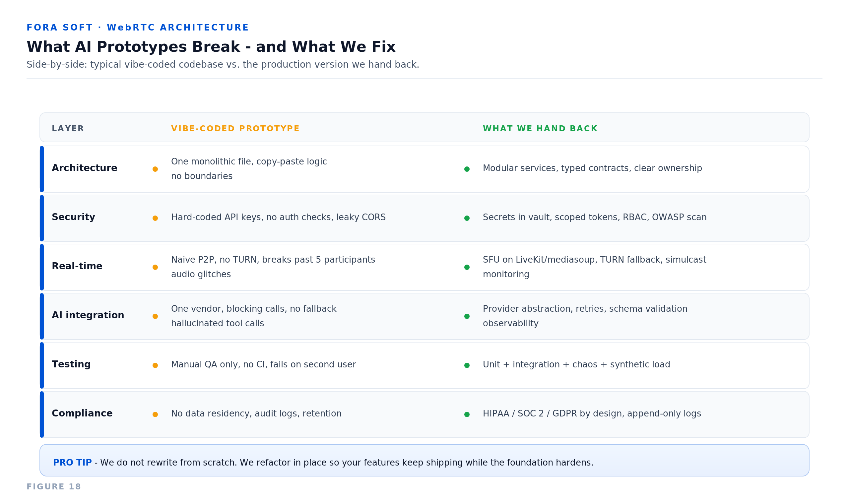This screenshot has height=504, width=849.
Task: Click 'Provider abstraction, retries, schema validation'
Action: click(x=585, y=309)
